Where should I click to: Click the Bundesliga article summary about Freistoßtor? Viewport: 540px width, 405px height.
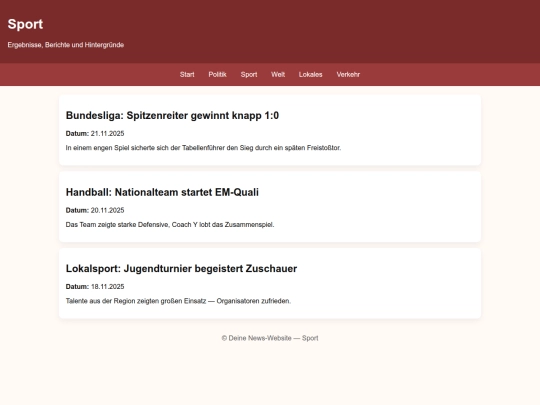click(x=203, y=148)
